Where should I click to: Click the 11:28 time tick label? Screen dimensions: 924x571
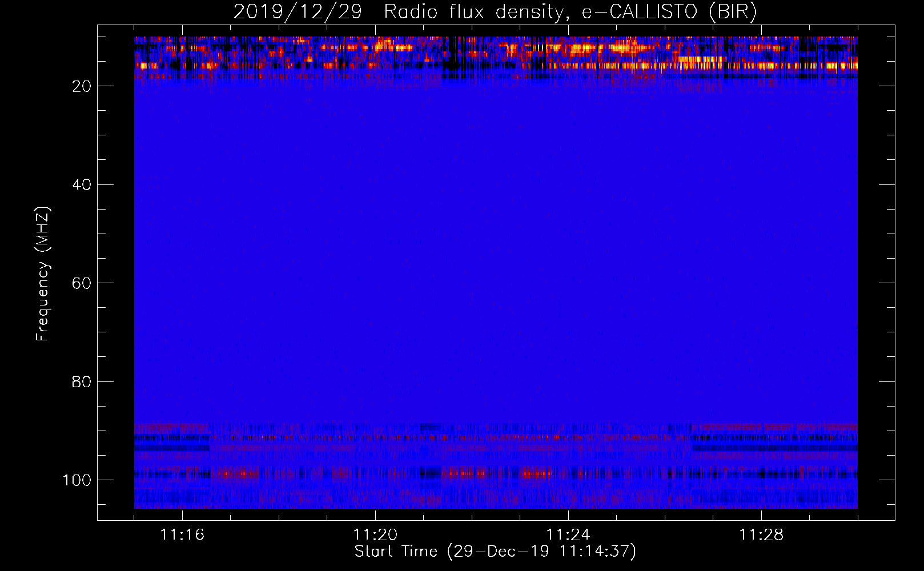pos(761,535)
